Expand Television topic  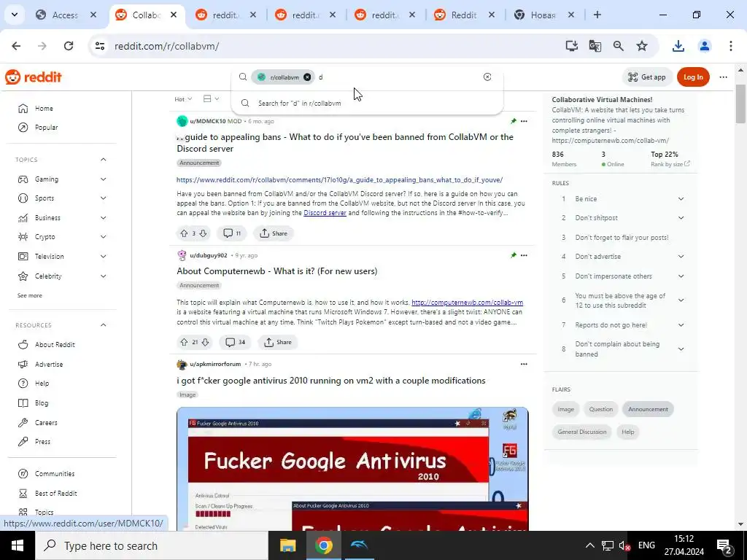click(x=104, y=256)
